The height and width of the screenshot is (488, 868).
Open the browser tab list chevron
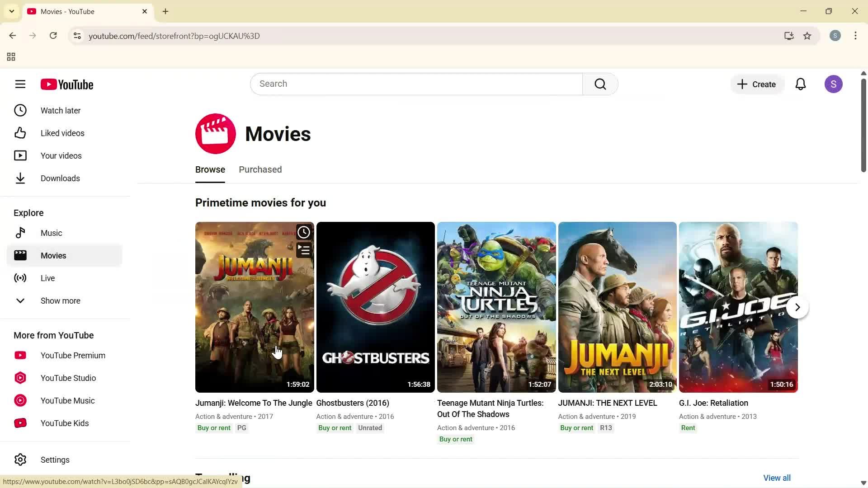12,11
